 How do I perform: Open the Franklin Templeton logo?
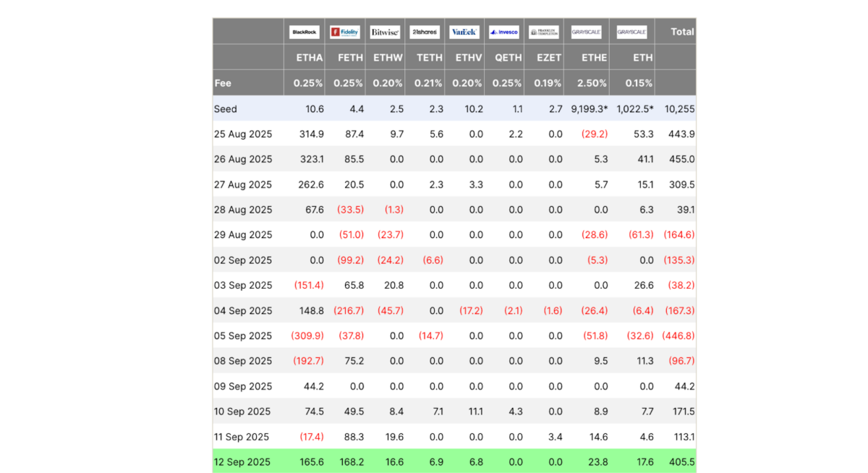[x=544, y=32]
